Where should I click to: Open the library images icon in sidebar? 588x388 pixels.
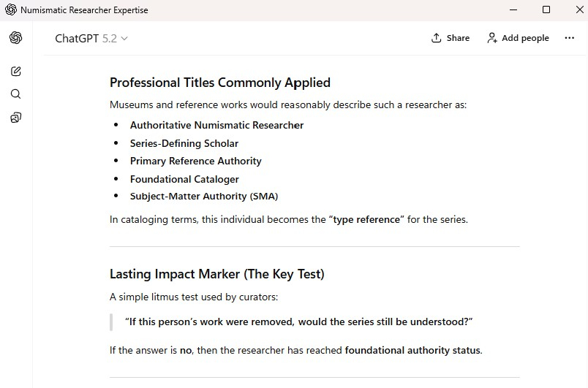(x=16, y=118)
